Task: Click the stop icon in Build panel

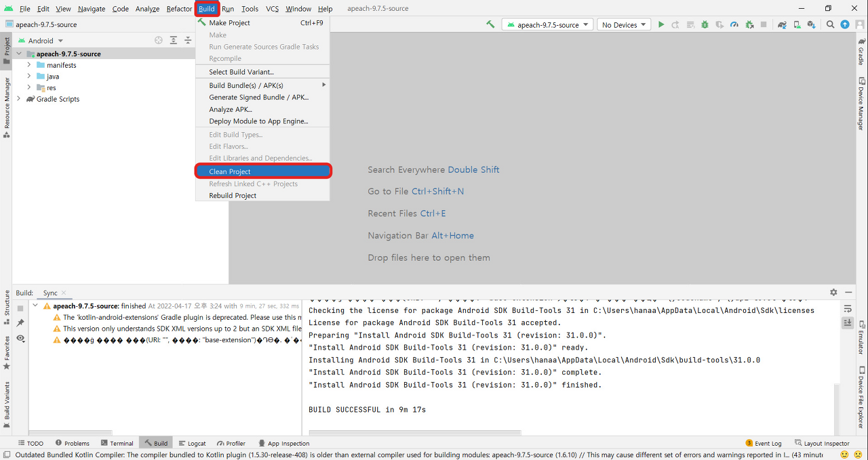Action: pyautogui.click(x=20, y=308)
